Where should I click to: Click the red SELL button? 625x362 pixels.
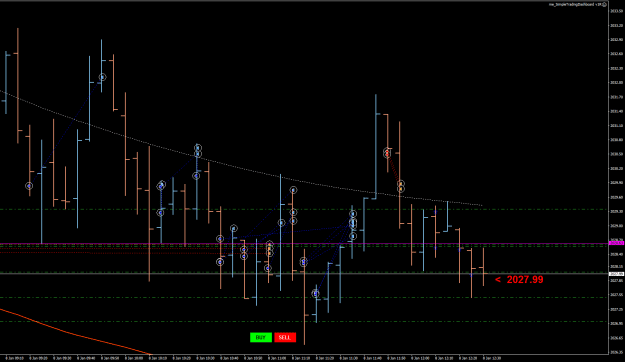pyautogui.click(x=285, y=337)
